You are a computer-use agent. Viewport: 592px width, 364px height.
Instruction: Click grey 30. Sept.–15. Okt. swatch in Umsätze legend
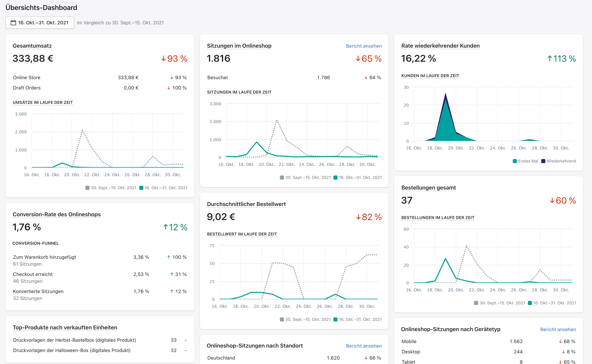[x=87, y=188]
